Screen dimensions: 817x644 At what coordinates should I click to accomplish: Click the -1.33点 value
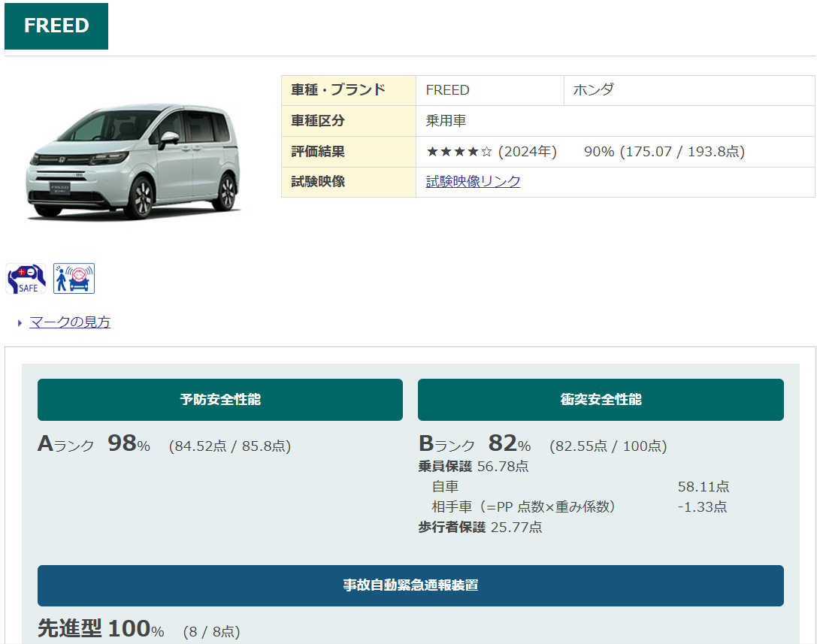pos(702,507)
